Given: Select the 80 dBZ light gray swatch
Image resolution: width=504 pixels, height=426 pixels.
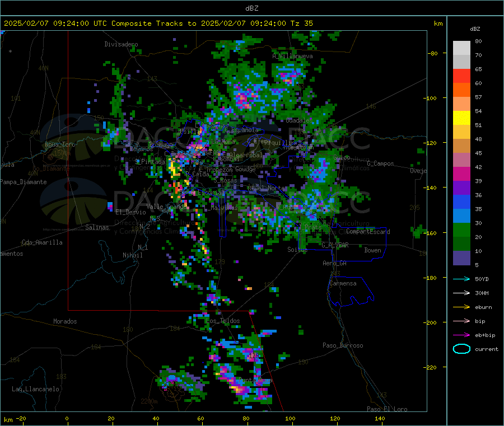Looking at the screenshot, I should (461, 48).
